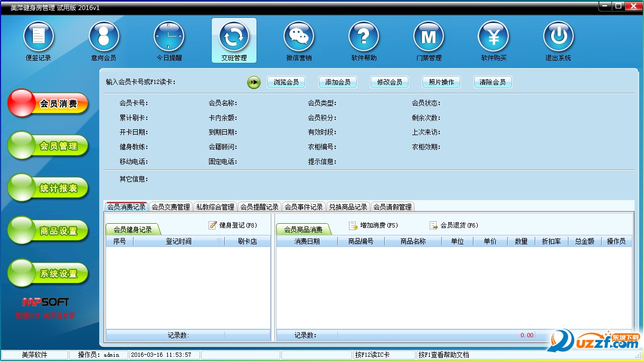Viewport: 644px width, 361px height.
Task: Switch to the 兑换商品记录 tab
Action: (348, 207)
